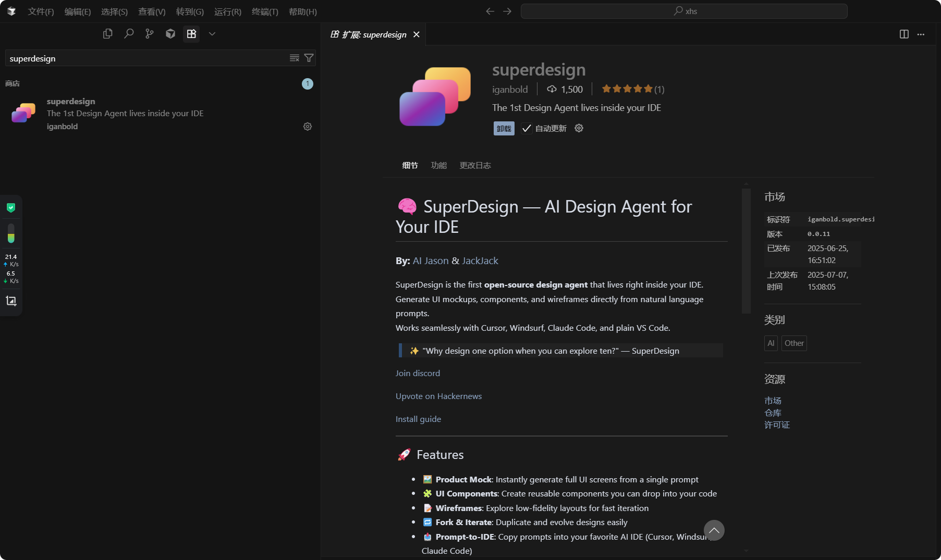Click the identifier value iganbold.superdesign

pos(841,219)
